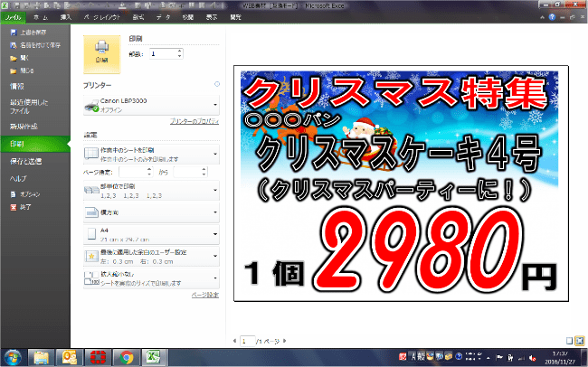
Task: Open Windows Explorer from the taskbar
Action: click(x=41, y=358)
